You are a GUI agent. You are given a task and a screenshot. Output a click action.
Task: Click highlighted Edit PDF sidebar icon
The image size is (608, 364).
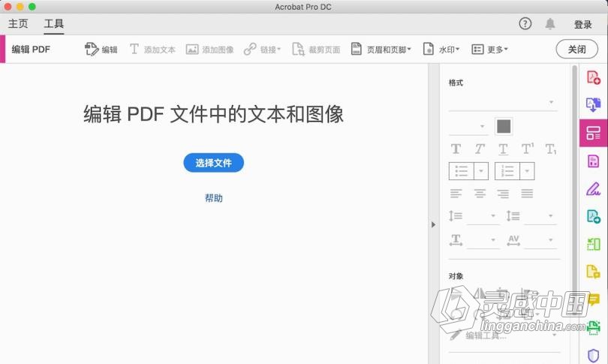593,133
